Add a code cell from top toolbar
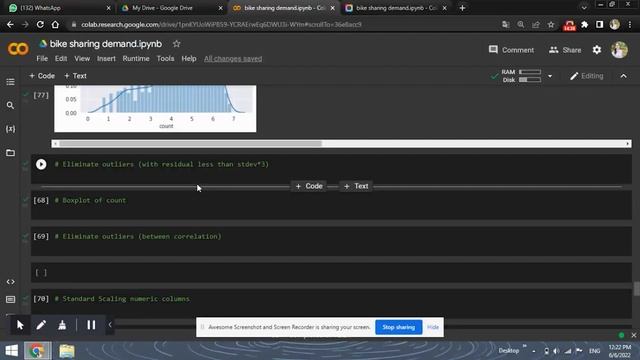Image resolution: width=640 pixels, height=360 pixels. pos(42,76)
